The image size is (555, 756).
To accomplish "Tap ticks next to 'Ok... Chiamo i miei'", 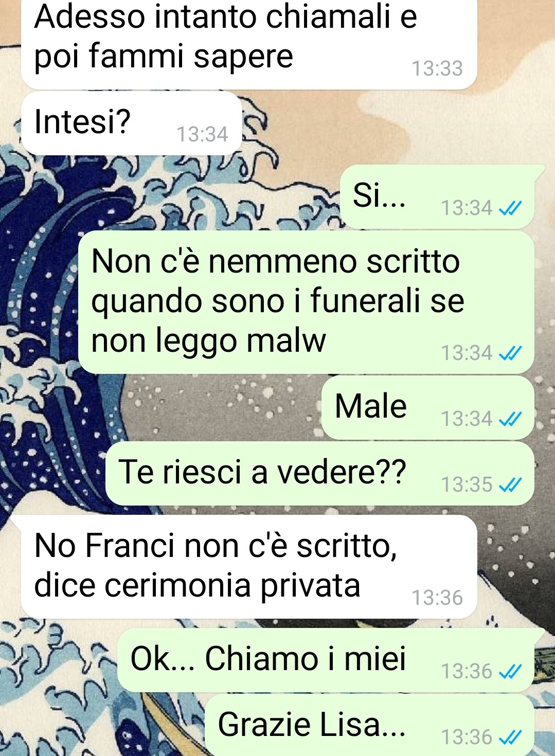I will coord(511,671).
